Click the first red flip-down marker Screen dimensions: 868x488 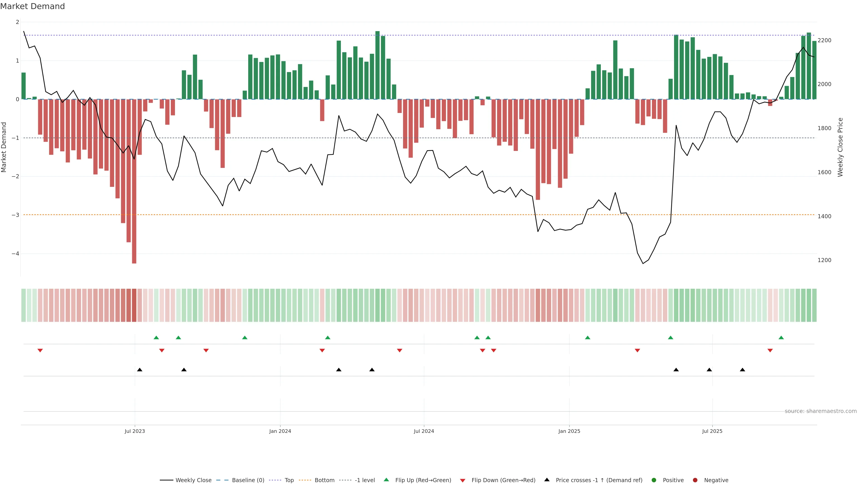tap(40, 351)
